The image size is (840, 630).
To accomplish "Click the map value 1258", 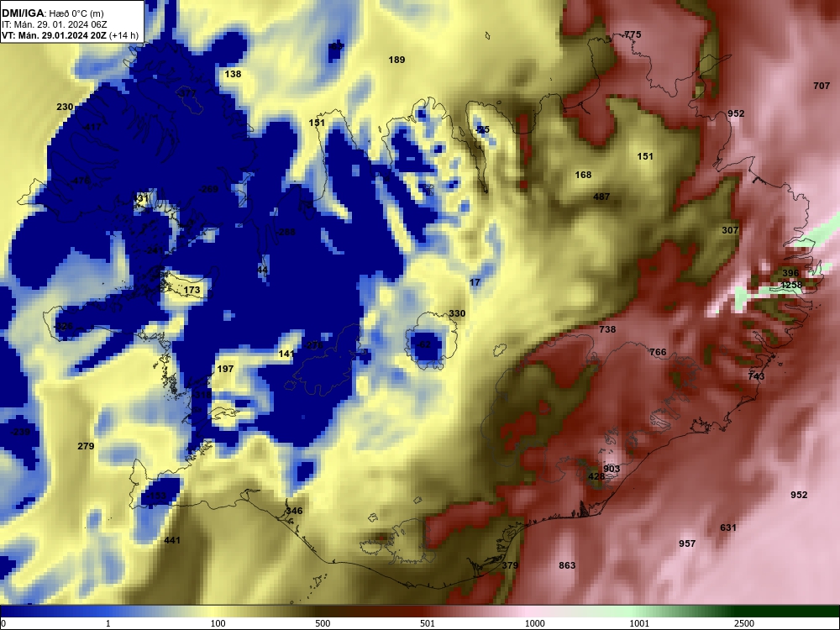I will pos(791,285).
